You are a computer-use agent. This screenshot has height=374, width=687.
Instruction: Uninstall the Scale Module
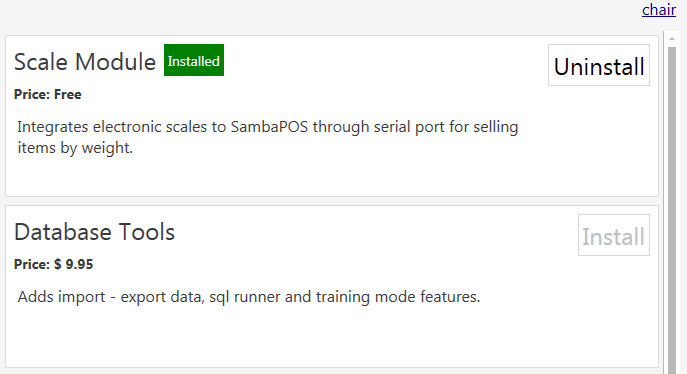pos(598,65)
